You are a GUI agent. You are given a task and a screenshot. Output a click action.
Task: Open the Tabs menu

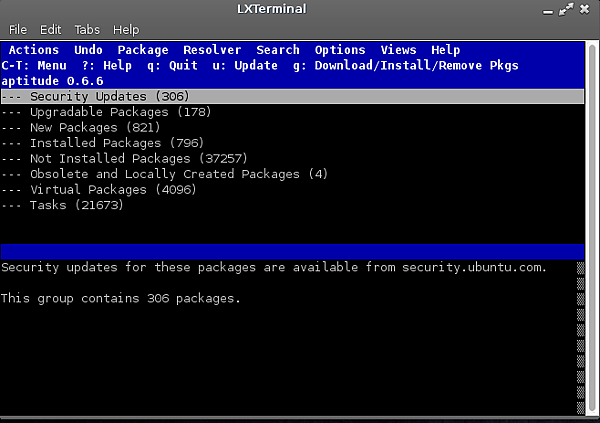[x=88, y=30]
